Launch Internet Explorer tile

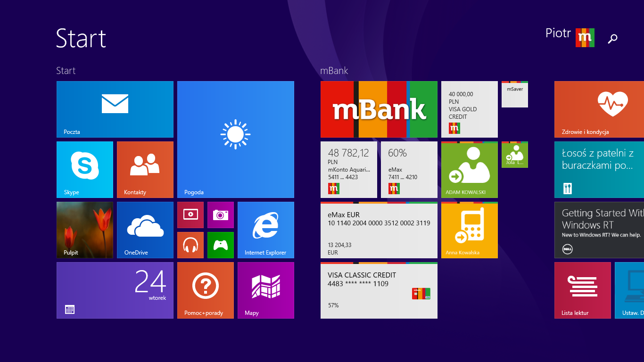[266, 230]
